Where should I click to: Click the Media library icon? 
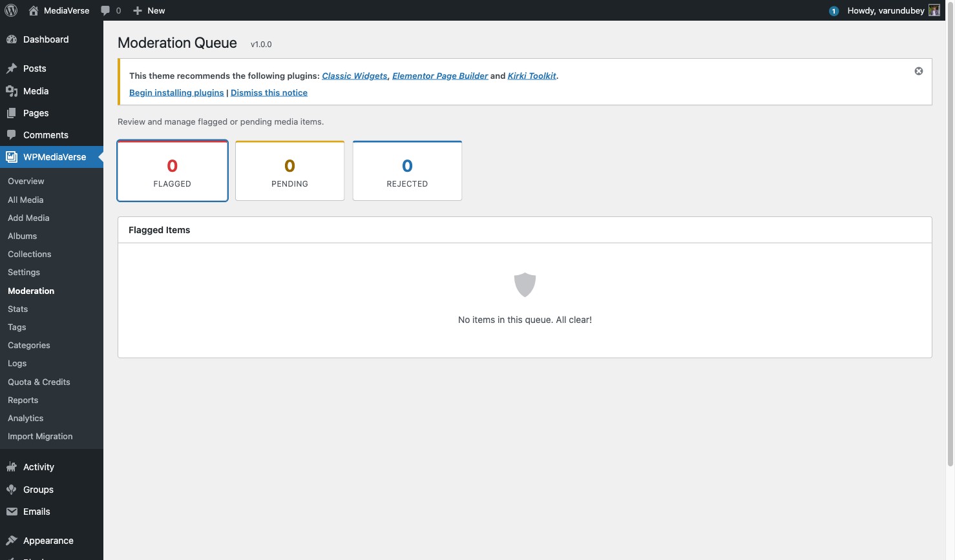point(12,90)
